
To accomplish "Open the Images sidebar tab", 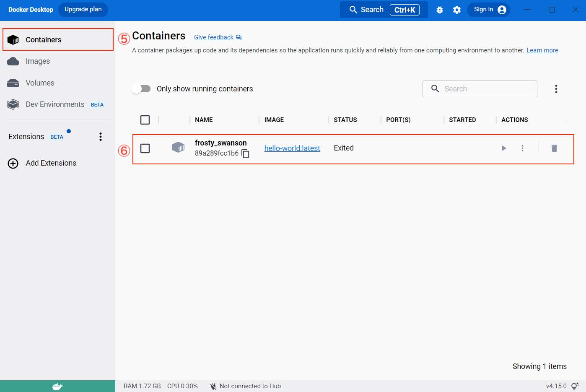I will point(58,61).
